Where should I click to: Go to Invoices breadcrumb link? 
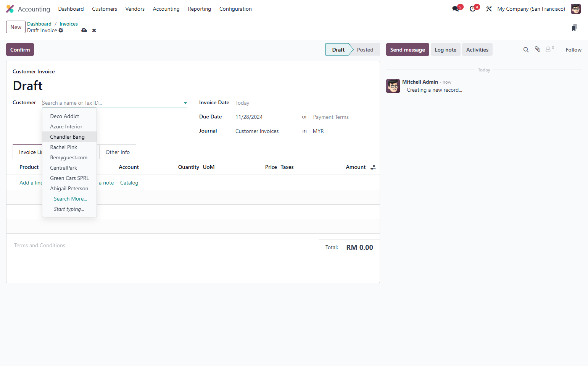[x=69, y=24]
